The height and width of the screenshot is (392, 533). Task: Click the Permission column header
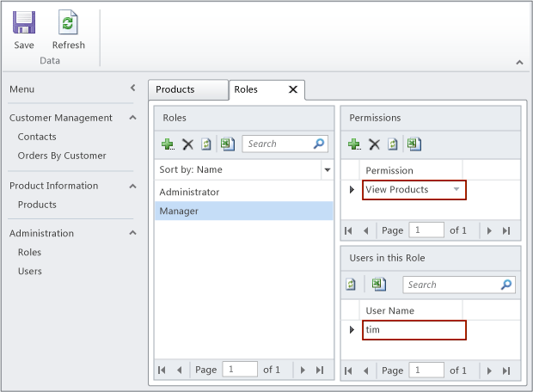pyautogui.click(x=411, y=170)
